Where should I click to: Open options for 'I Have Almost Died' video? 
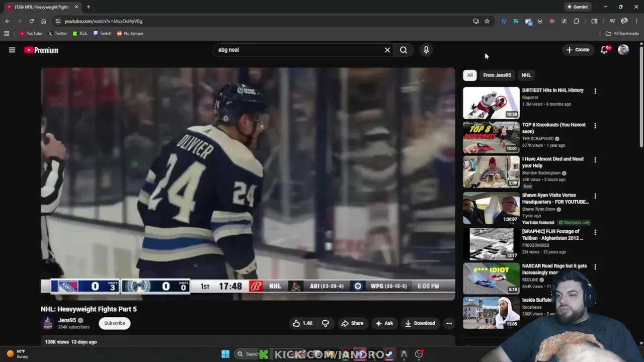click(595, 160)
